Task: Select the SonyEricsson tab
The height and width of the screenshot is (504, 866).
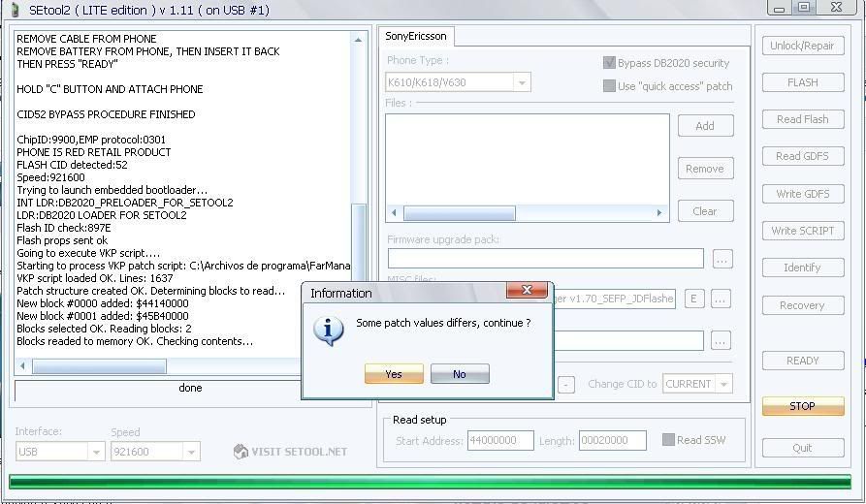Action: click(x=416, y=36)
